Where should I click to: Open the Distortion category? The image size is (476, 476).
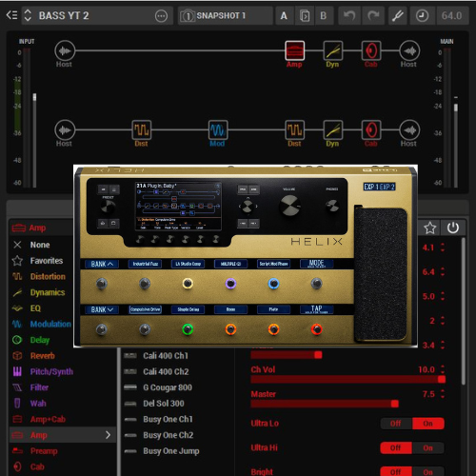pos(48,276)
